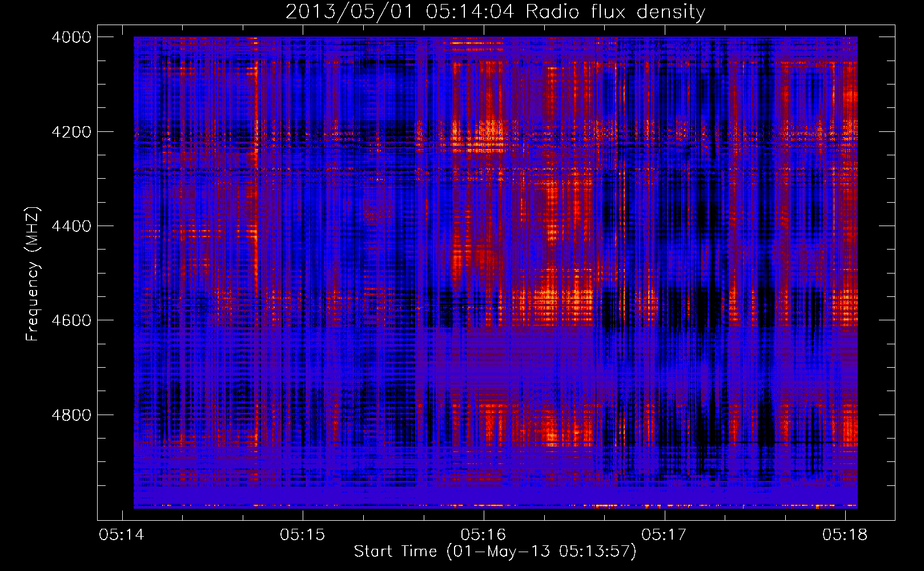Click the "Frequency (MHZ)" axis label
This screenshot has width=924, height=571.
33,274
